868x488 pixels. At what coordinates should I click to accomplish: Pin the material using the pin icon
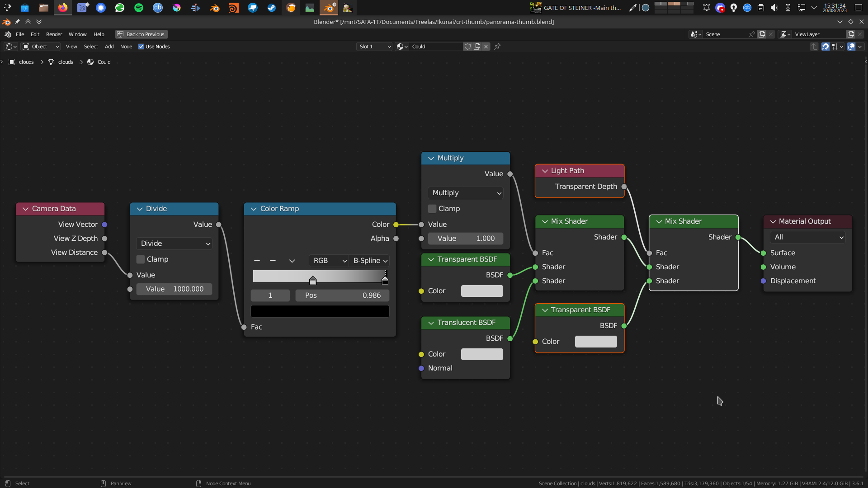(x=497, y=47)
